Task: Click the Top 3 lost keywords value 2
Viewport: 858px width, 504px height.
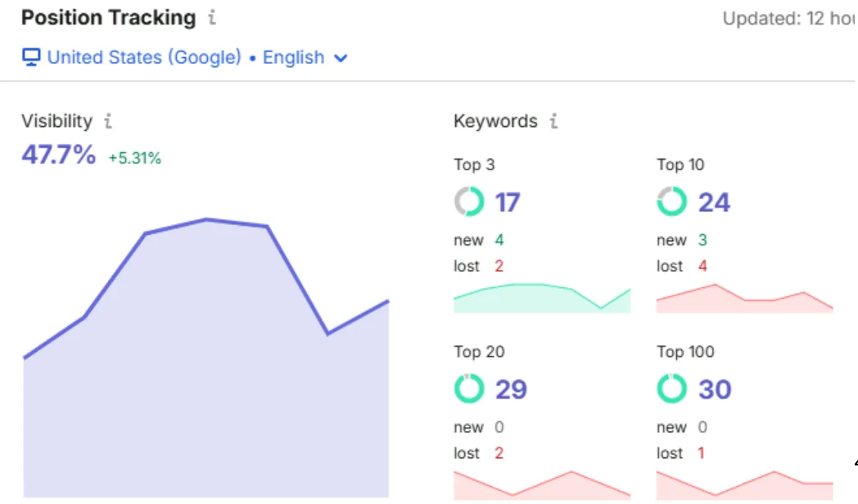Action: click(499, 266)
